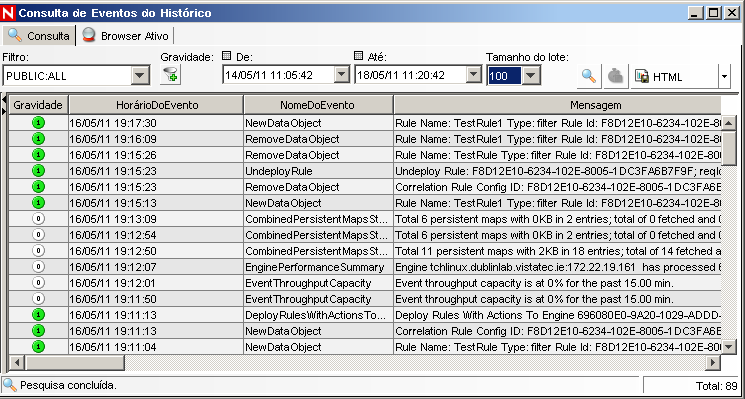
Task: Sort by Gravidade column header
Action: pos(38,104)
